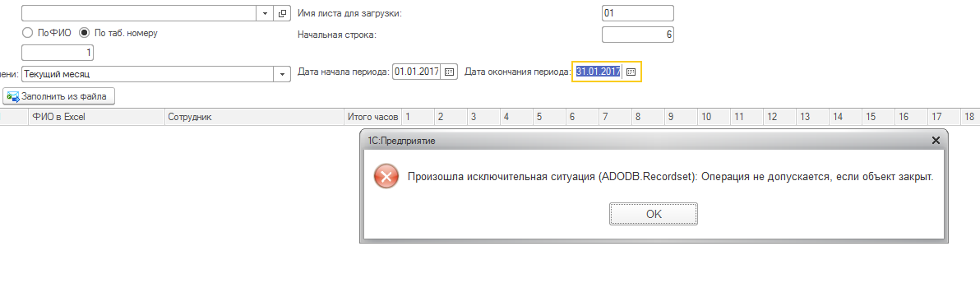Image resolution: width=980 pixels, height=297 pixels.
Task: Click the ADODB.Recordset error message text
Action: (670, 177)
